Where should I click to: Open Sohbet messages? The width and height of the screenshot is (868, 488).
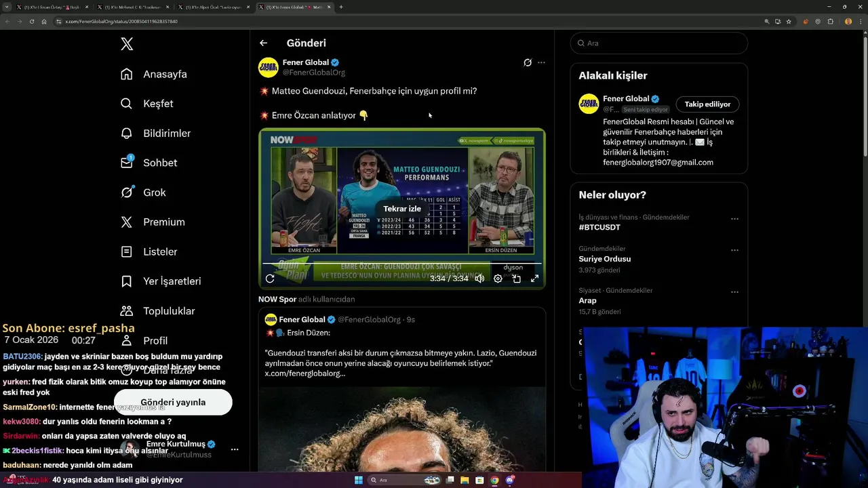pos(149,163)
